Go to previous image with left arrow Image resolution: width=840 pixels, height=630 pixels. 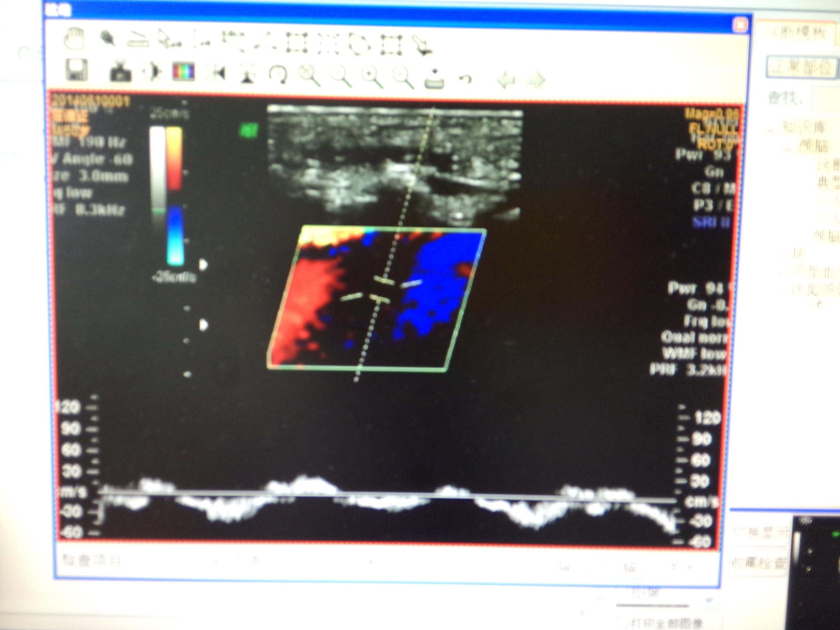point(506,80)
